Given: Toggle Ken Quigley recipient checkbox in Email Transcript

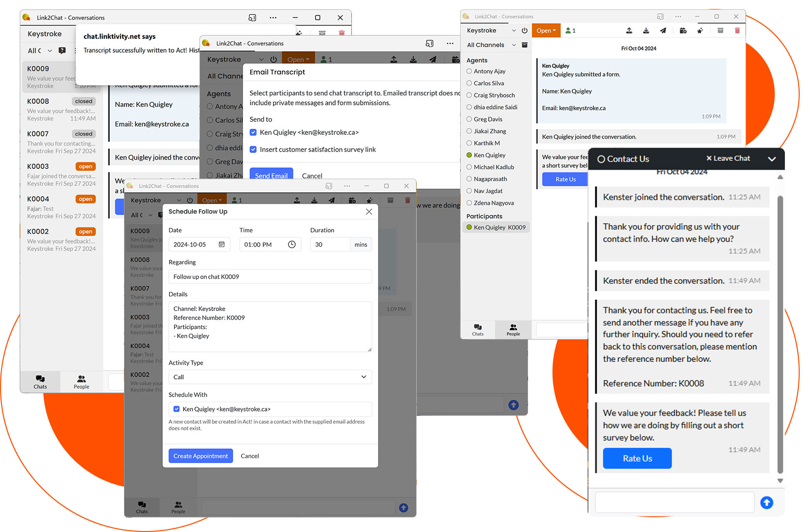Looking at the screenshot, I should click(x=253, y=132).
